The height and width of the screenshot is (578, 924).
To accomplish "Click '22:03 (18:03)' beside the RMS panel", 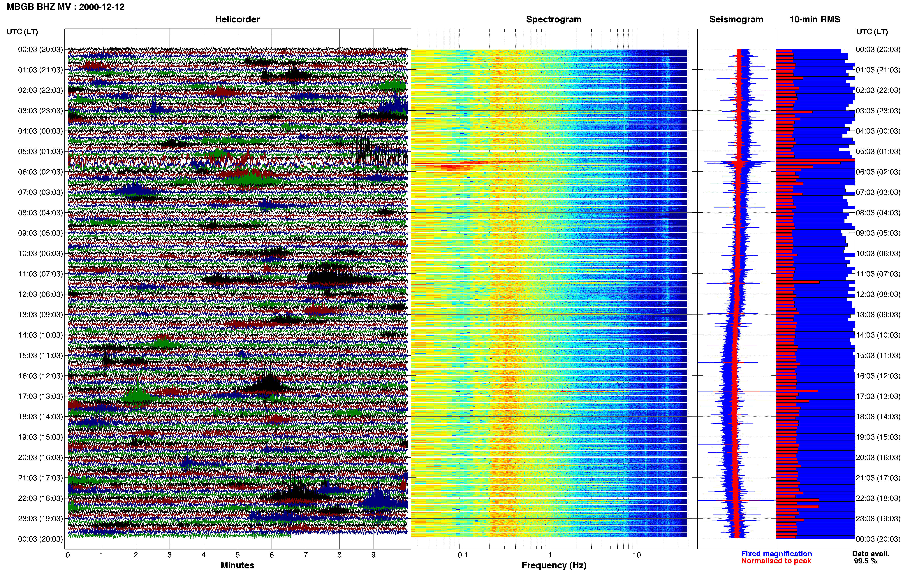I will (878, 498).
